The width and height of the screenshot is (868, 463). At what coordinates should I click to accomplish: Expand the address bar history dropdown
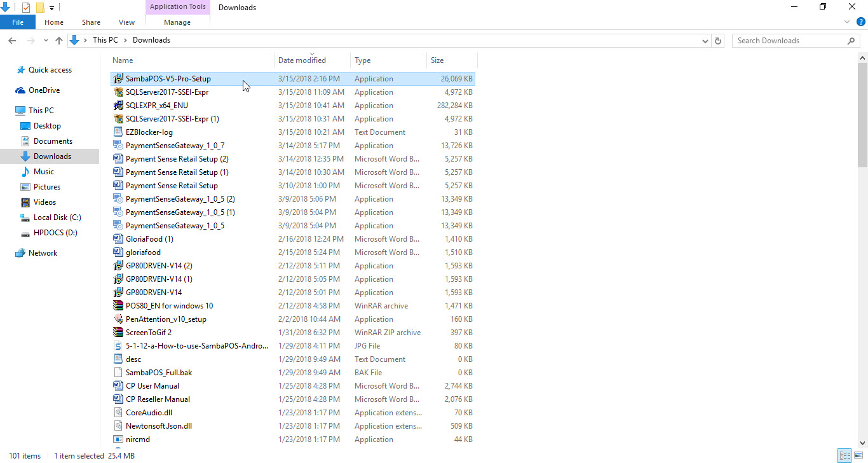(x=705, y=40)
